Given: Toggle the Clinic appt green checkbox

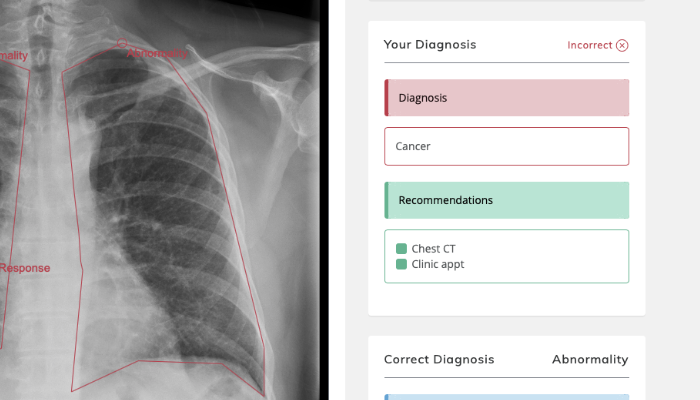Looking at the screenshot, I should (401, 265).
